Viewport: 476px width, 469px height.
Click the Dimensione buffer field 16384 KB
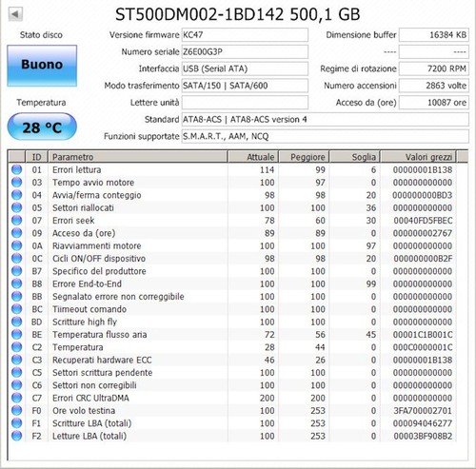(434, 35)
